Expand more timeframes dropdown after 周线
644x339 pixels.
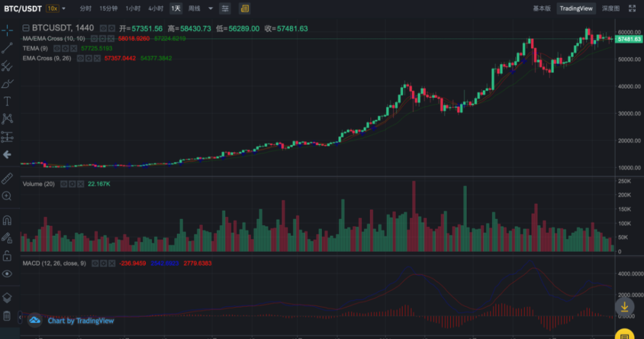click(211, 8)
